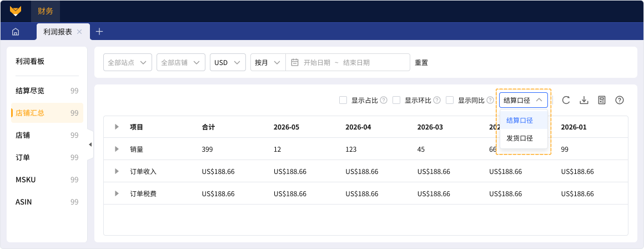
Task: Click the refresh icon
Action: tap(566, 100)
